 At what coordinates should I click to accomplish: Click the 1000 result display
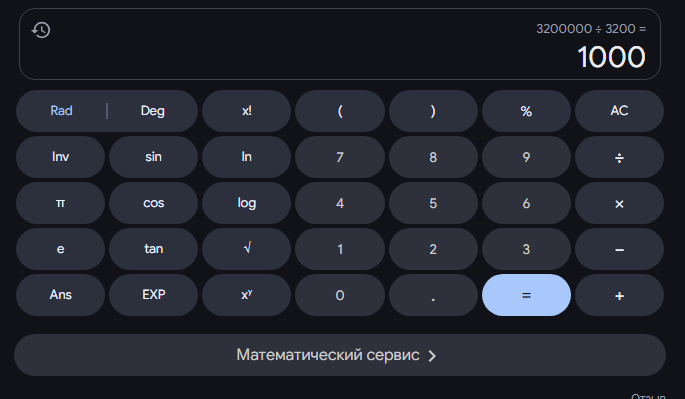[x=611, y=57]
